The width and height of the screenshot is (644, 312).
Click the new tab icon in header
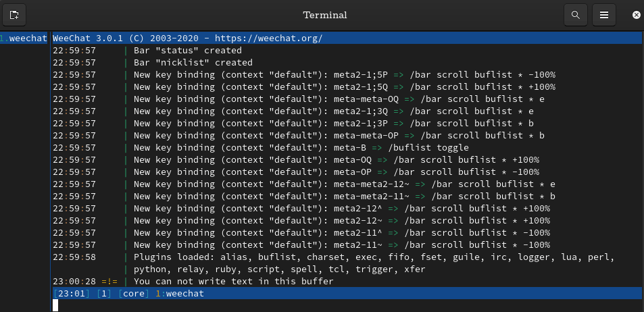[x=15, y=14]
